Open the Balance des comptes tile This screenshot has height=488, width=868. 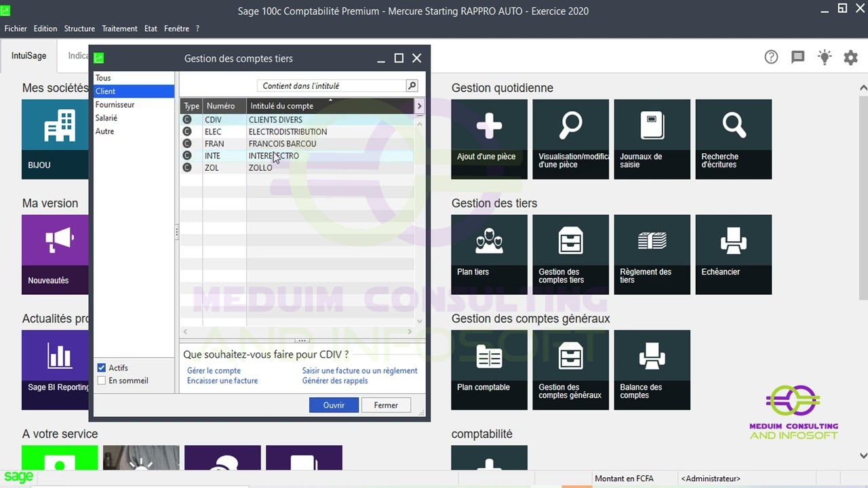coord(652,369)
